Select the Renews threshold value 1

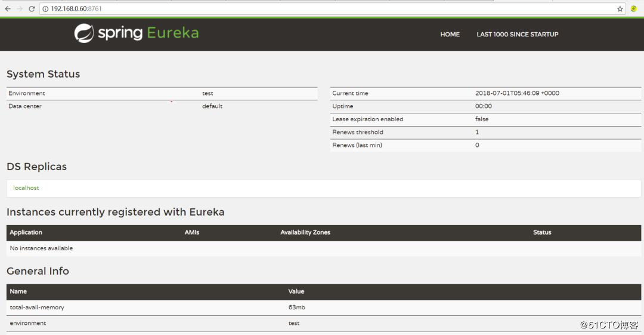(477, 132)
